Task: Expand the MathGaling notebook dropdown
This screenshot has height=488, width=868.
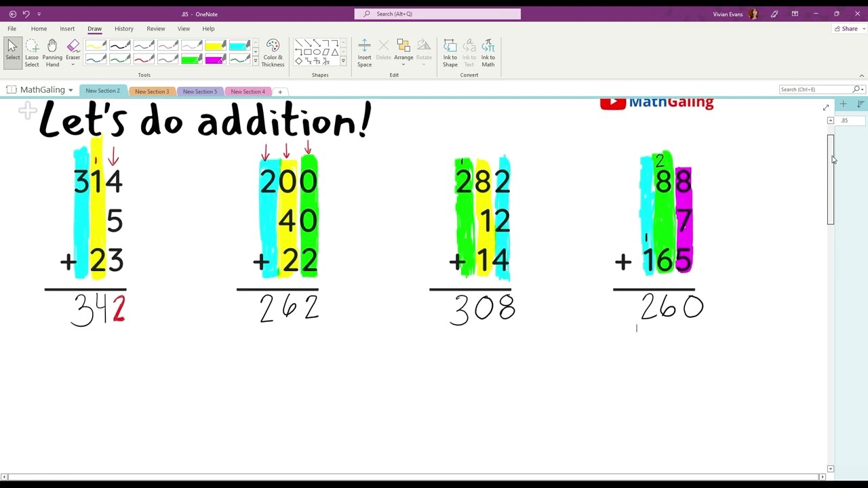Action: pyautogui.click(x=71, y=90)
